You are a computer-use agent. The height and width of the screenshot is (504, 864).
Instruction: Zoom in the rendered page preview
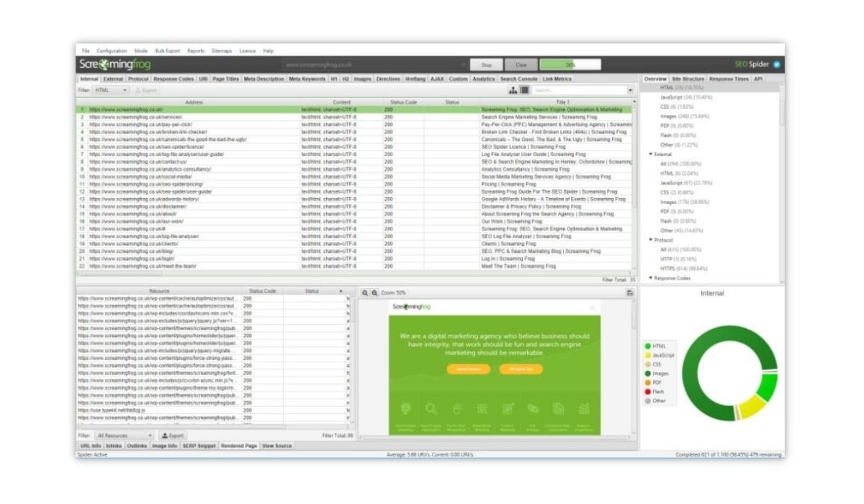374,293
